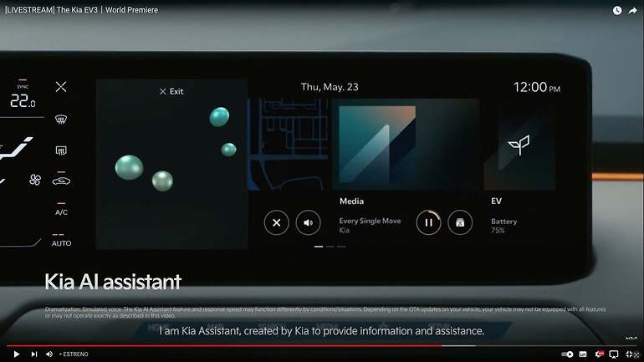Turn on subtitles with captions icon
This screenshot has height=362, width=644.
click(x=583, y=354)
